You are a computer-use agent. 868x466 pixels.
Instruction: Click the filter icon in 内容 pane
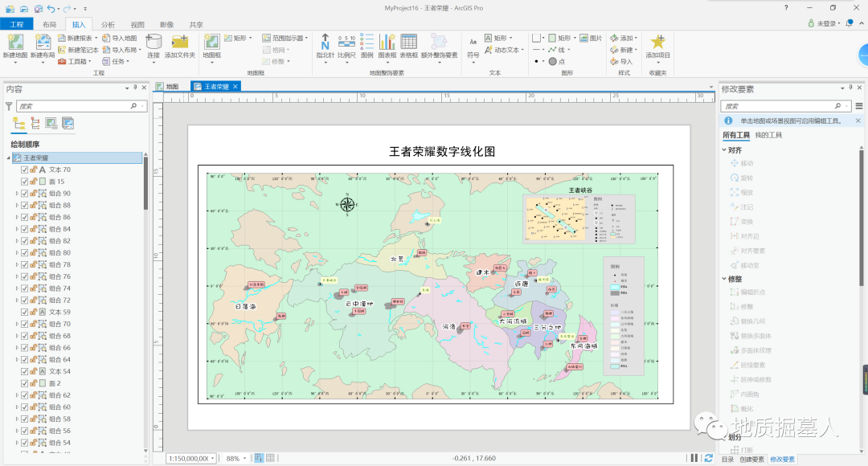[x=9, y=106]
